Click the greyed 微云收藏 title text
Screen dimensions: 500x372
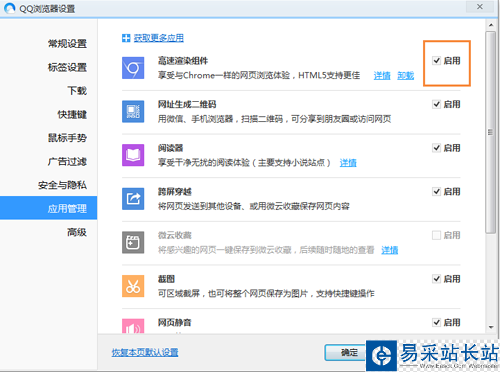(175, 235)
